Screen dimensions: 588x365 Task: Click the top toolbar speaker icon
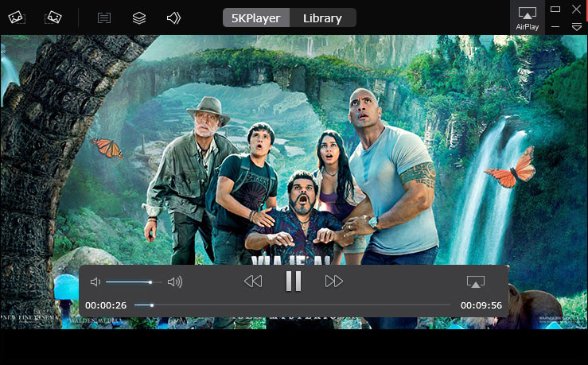click(x=173, y=17)
